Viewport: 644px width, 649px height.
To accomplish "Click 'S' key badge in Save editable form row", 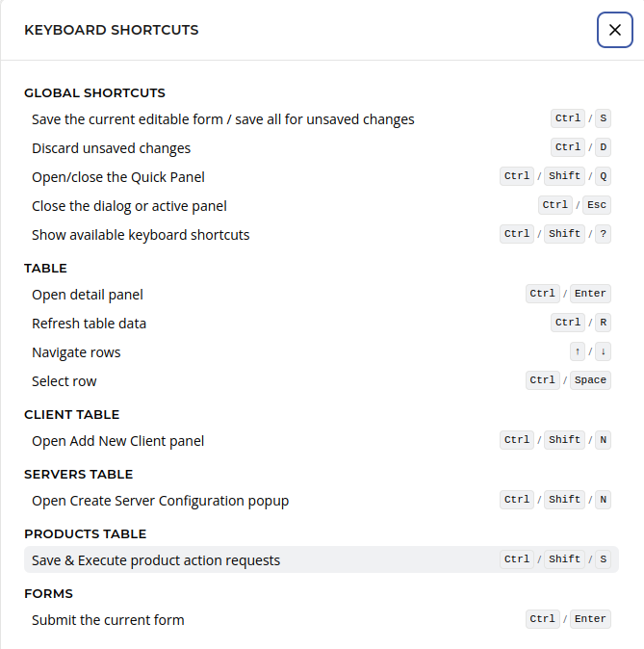I will [x=603, y=118].
